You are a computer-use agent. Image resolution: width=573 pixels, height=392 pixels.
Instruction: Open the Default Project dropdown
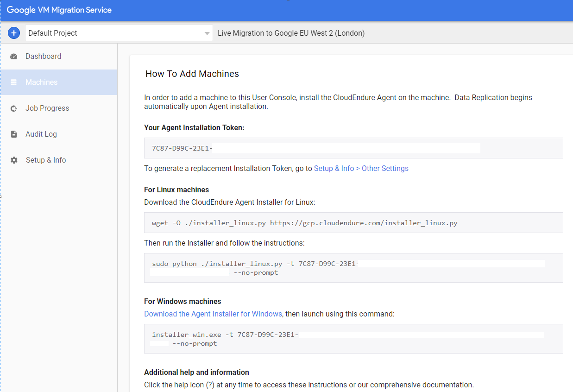[119, 33]
